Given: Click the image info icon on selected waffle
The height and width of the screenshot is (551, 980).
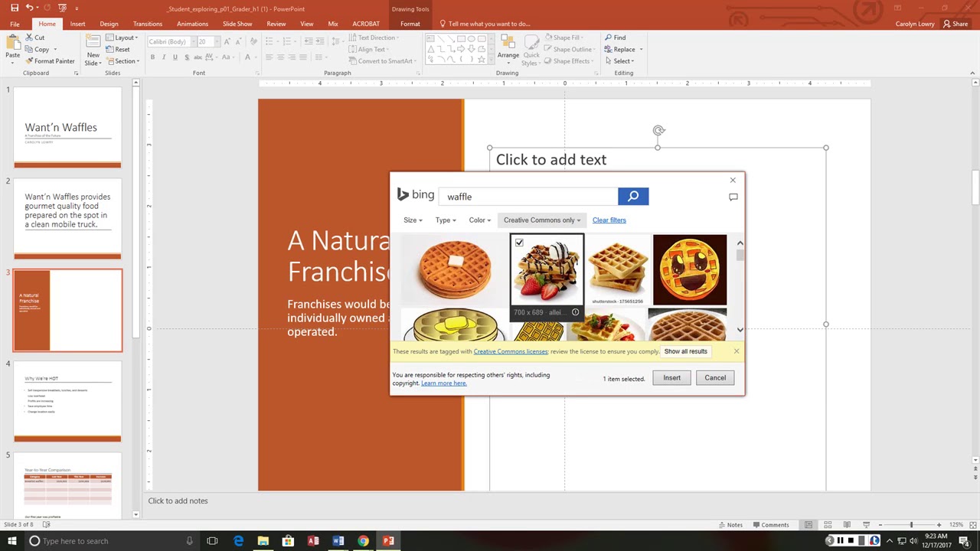Looking at the screenshot, I should point(575,312).
